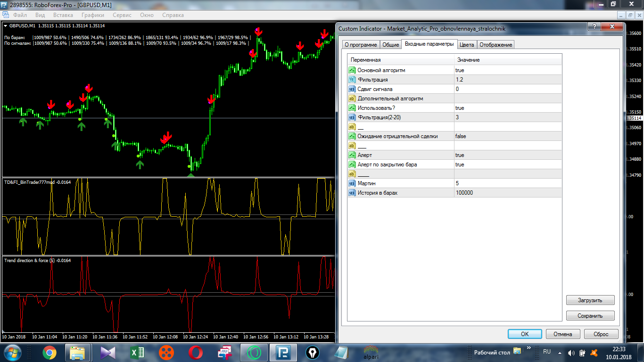The image size is (644, 362).
Task: Select the Сдвиг сигнала value 0
Action: pyautogui.click(x=508, y=89)
